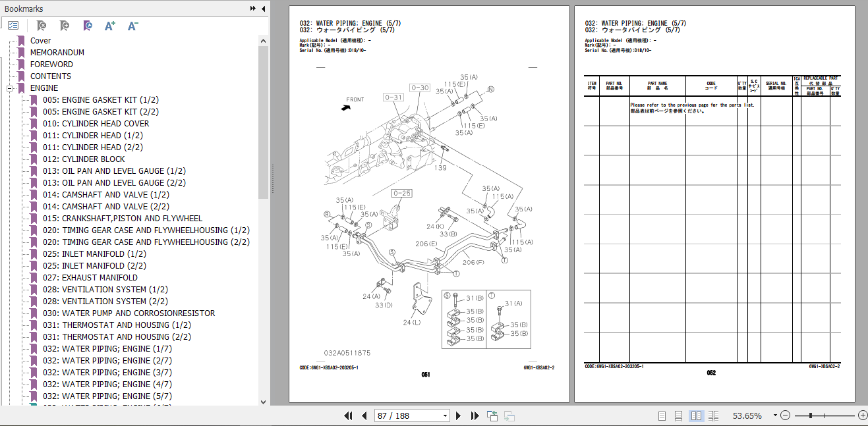Switch to single page view
The width and height of the screenshot is (868, 426).
click(x=662, y=415)
